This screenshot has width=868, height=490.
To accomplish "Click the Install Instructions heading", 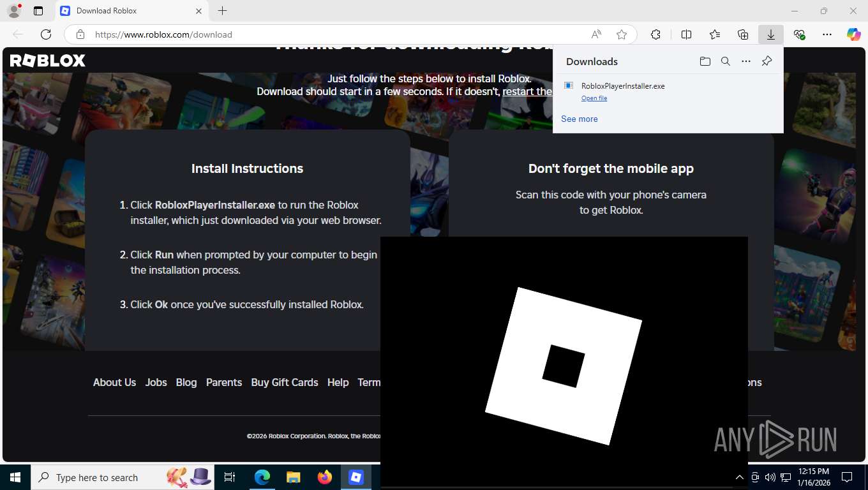I will [247, 168].
